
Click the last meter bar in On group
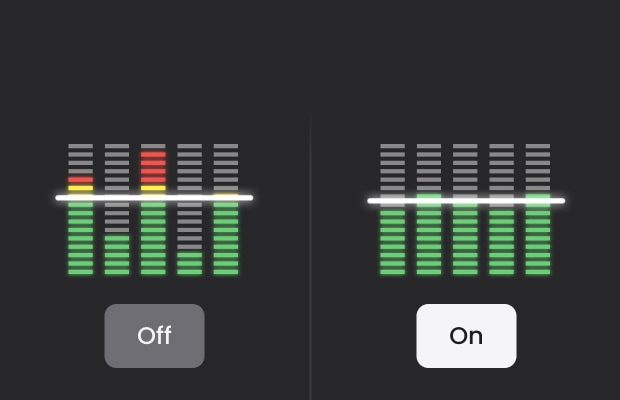click(538, 209)
